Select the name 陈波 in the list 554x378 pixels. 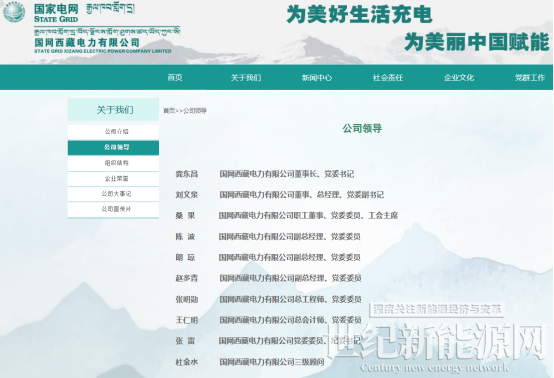pos(185,237)
